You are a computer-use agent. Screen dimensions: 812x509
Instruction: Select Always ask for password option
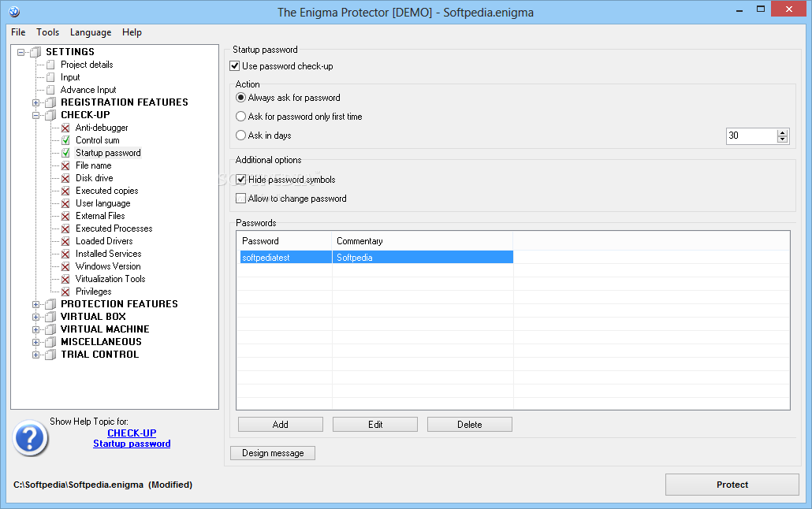[x=240, y=98]
